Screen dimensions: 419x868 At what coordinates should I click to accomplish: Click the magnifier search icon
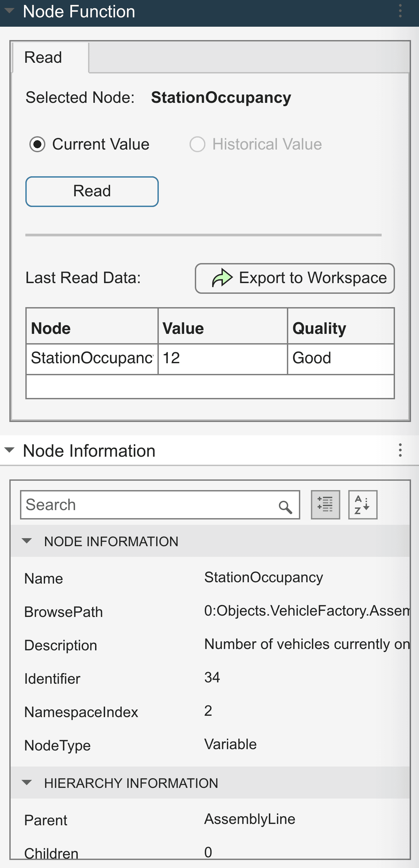pyautogui.click(x=285, y=506)
